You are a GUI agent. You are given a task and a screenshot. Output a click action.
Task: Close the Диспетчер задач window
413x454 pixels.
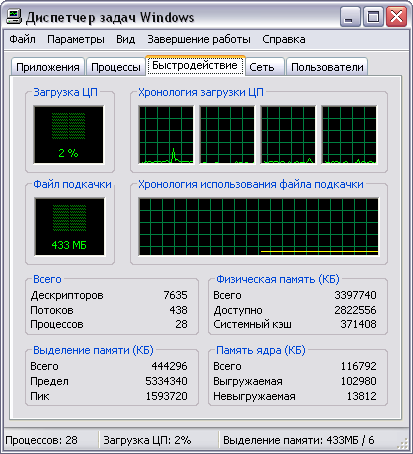pyautogui.click(x=396, y=16)
